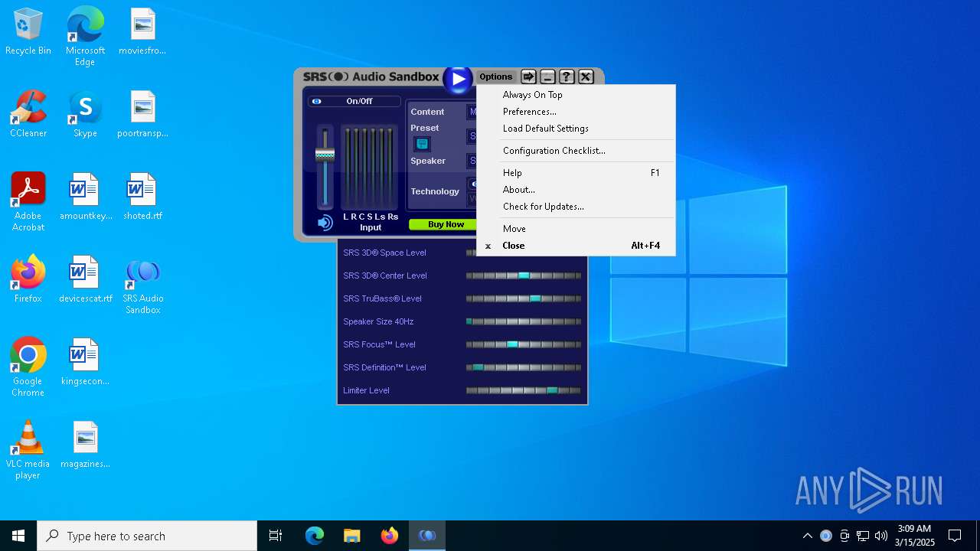Set the SRS Definition Level slider

point(524,367)
